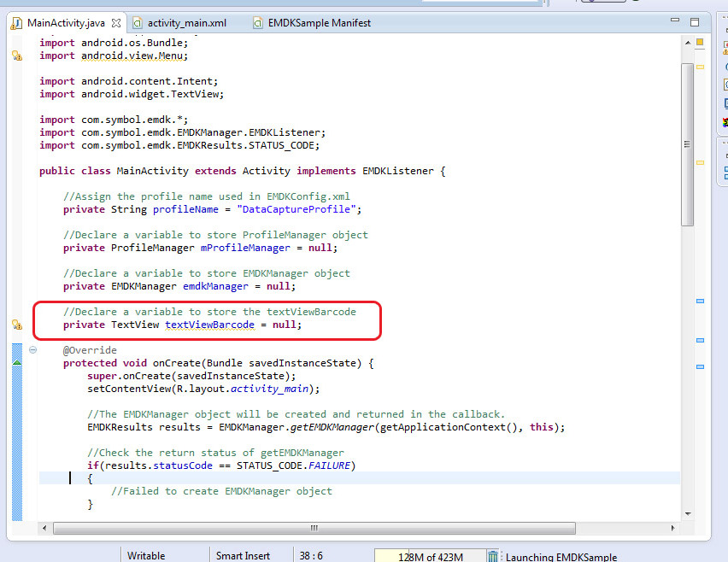This screenshot has height=562, width=728.
Task: Click the Smart Insert status field
Action: [243, 556]
